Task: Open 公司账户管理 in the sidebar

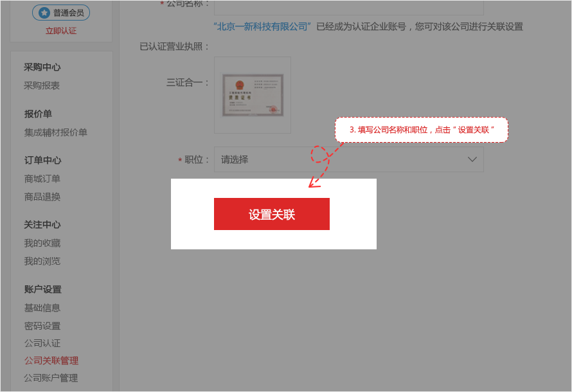Action: 51,378
